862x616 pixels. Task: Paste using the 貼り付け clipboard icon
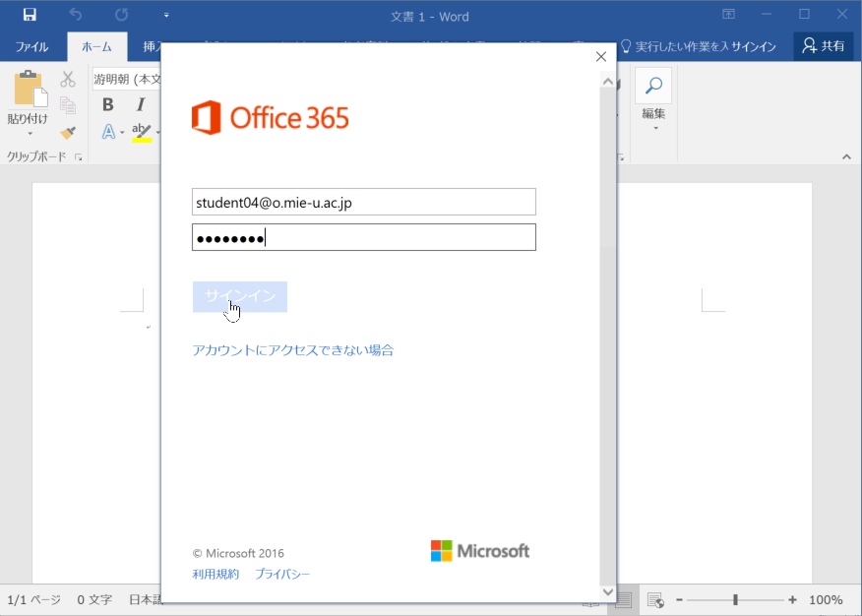pyautogui.click(x=29, y=89)
